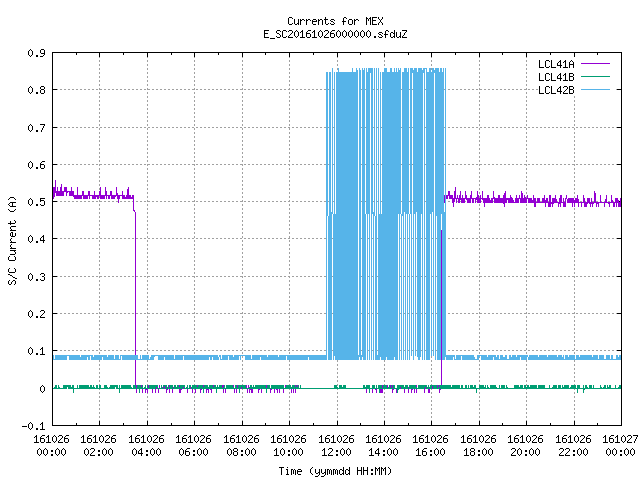The height and width of the screenshot is (480, 640).
Task: Click the x-axis tick 161026 22:00
Action: (573, 446)
